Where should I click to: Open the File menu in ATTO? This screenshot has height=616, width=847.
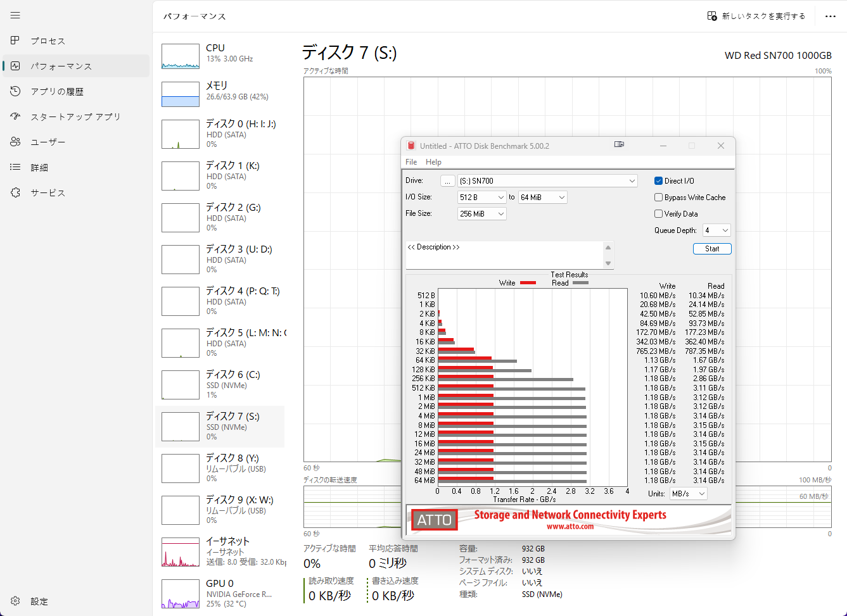(x=411, y=162)
